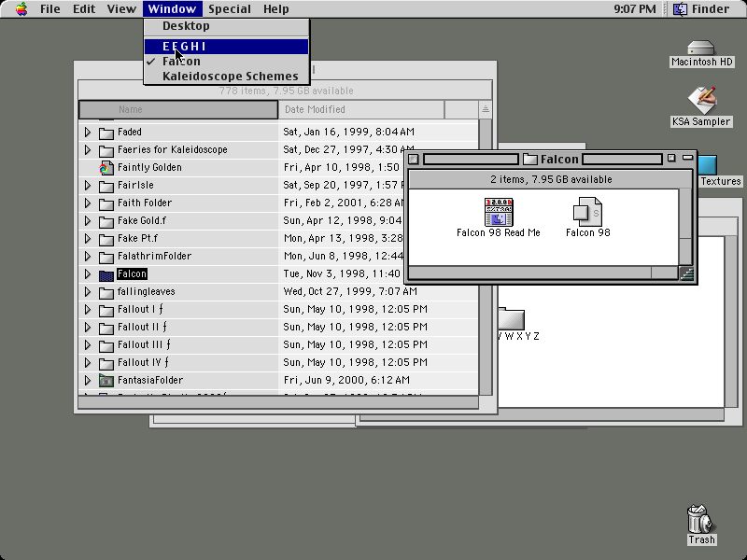Click the Faded folder icon in list
Viewport: 747px width, 560px height.
pyautogui.click(x=106, y=133)
